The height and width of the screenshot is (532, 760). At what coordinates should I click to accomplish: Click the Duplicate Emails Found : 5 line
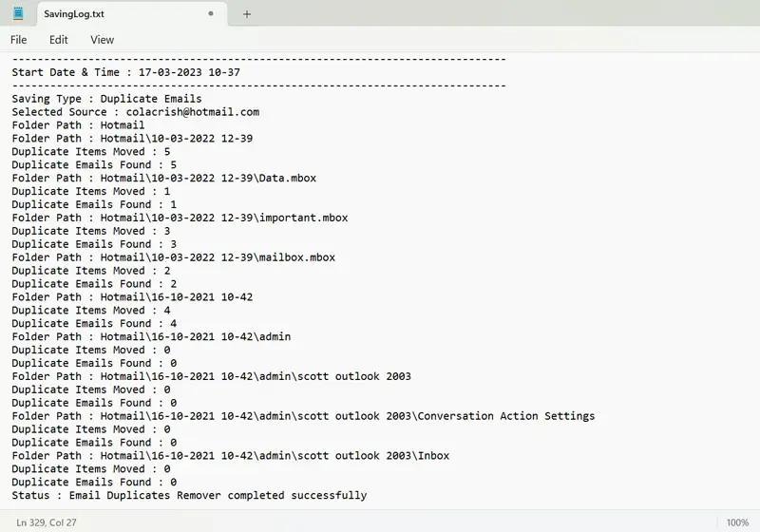(94, 165)
